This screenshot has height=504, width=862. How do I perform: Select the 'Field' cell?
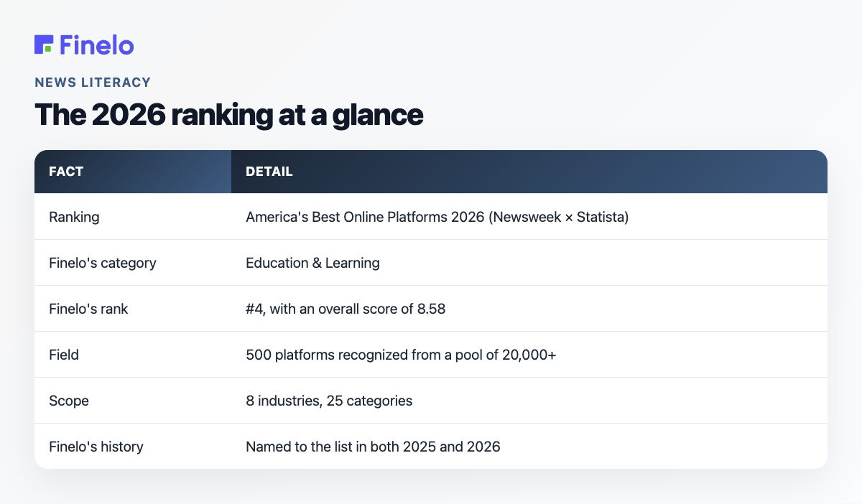point(133,355)
